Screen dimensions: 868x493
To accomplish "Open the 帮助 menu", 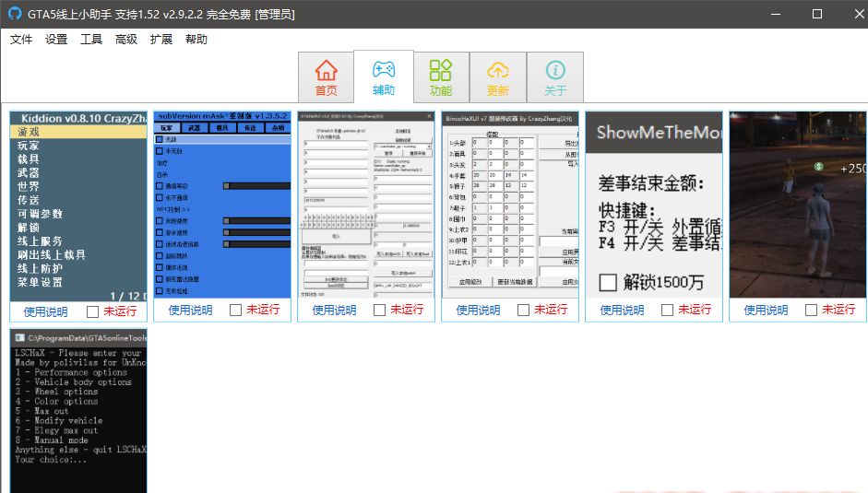I will [196, 40].
